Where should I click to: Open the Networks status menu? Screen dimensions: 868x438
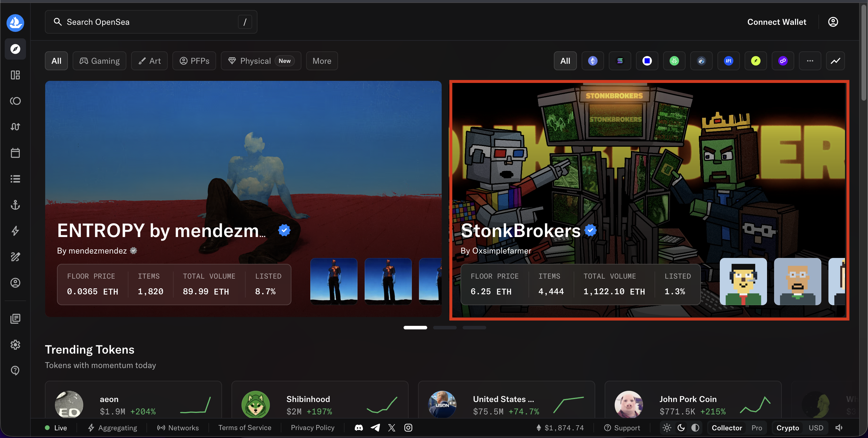coord(178,428)
